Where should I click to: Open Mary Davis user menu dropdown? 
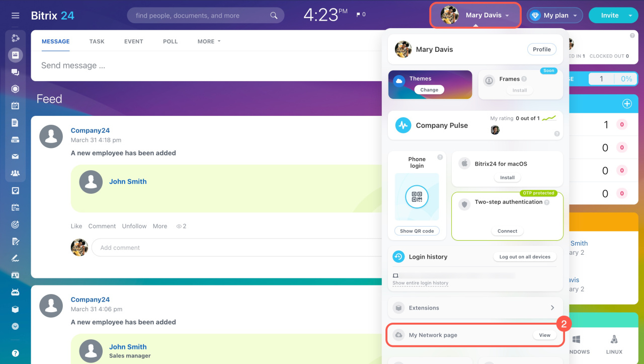[x=475, y=15]
